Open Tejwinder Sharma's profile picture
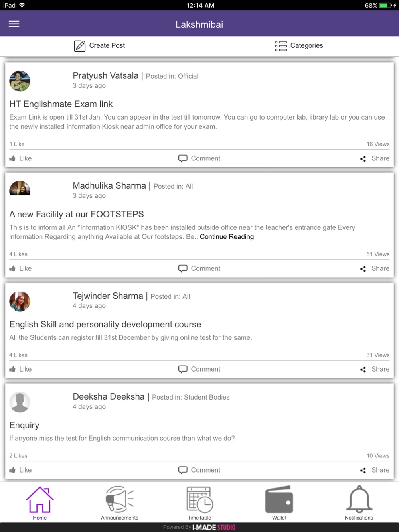This screenshot has width=399, height=532. point(20,301)
